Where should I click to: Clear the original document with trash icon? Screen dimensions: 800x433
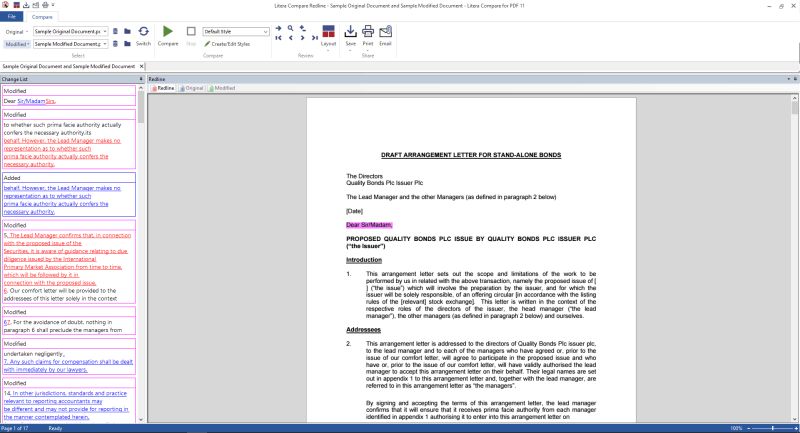[x=115, y=32]
